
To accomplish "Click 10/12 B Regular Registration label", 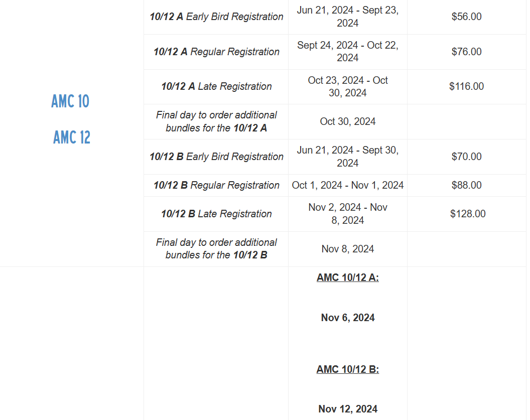I will [216, 185].
